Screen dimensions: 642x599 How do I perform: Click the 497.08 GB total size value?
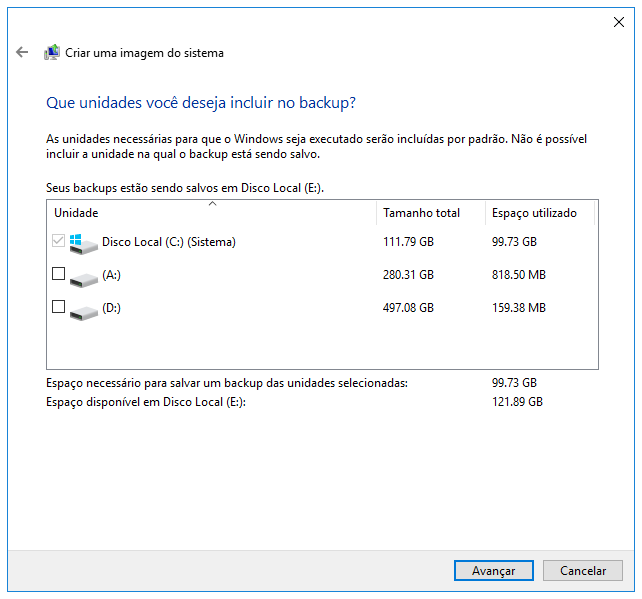pos(408,308)
